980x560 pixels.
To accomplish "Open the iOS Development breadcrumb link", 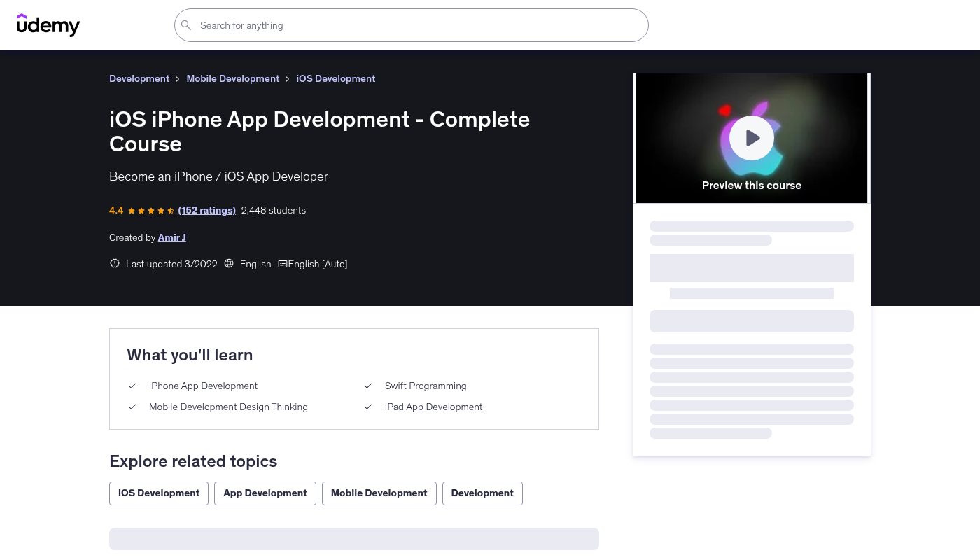I will pos(335,78).
